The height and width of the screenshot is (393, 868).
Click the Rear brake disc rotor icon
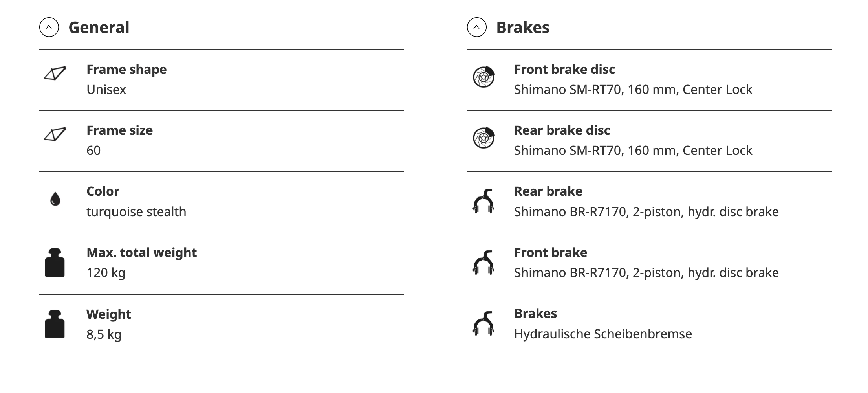pos(483,138)
